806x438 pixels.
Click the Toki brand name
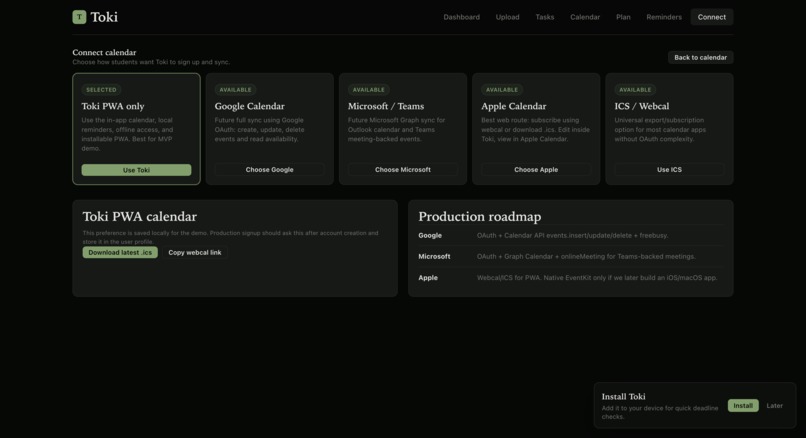(104, 17)
